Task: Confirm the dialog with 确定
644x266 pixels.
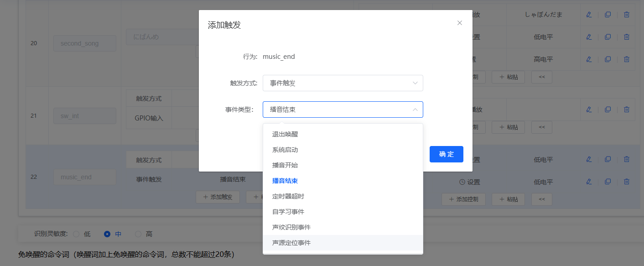Action: pyautogui.click(x=447, y=154)
